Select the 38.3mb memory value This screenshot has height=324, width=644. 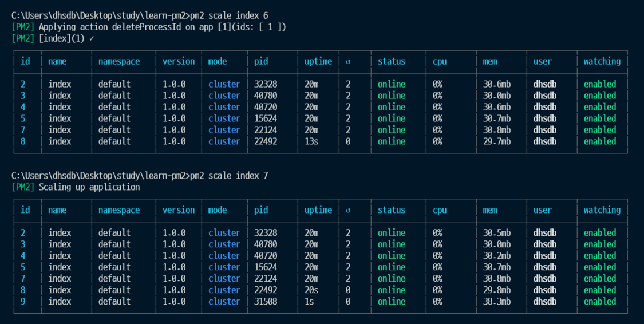coord(497,302)
